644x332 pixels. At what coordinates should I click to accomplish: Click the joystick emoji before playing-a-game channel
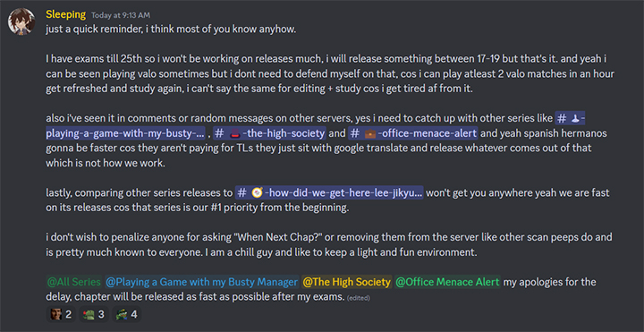[x=575, y=119]
